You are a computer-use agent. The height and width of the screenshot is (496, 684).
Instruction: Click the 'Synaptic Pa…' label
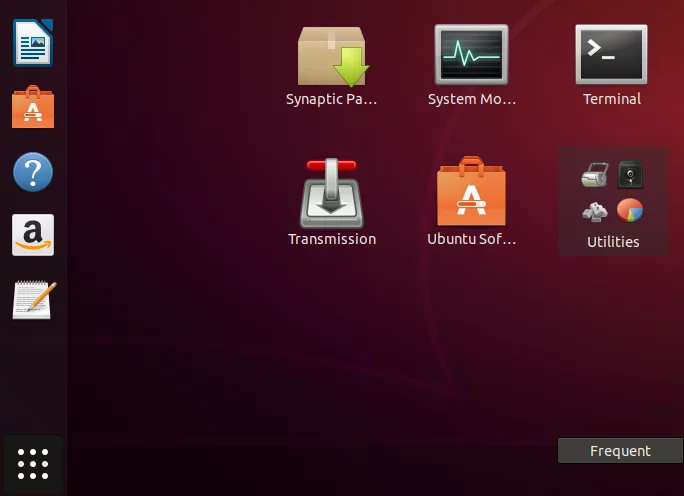[x=332, y=99]
